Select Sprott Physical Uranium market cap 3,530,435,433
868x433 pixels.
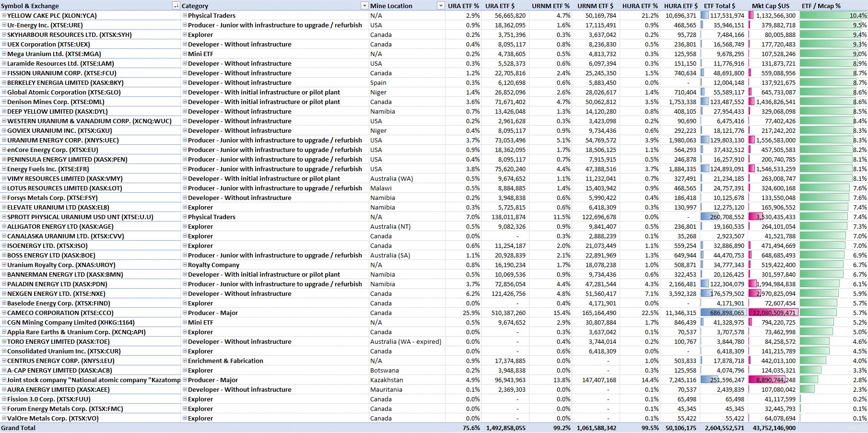tap(773, 217)
